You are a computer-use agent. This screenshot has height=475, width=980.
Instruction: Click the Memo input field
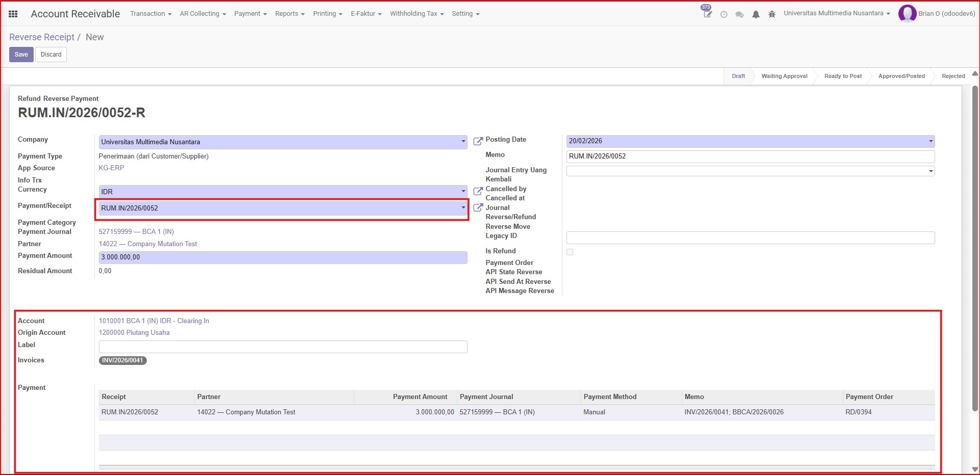pos(751,156)
